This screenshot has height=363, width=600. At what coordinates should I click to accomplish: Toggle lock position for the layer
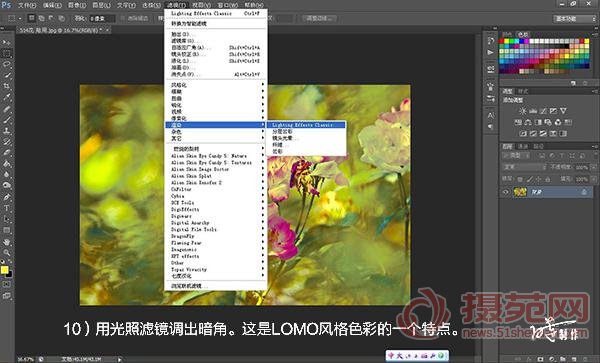point(539,179)
